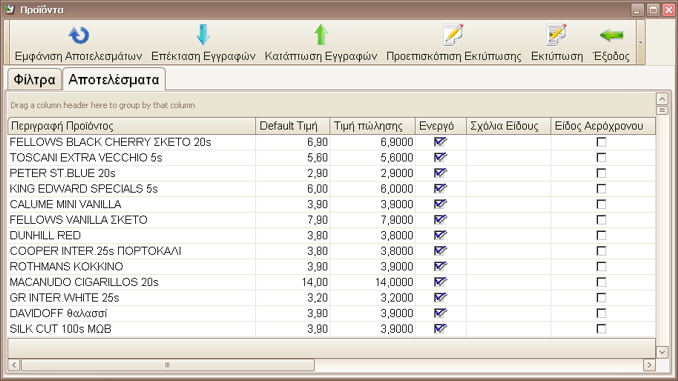Switch to the Φίλτρα tab
Viewport: 678px width, 381px height.
[35, 80]
